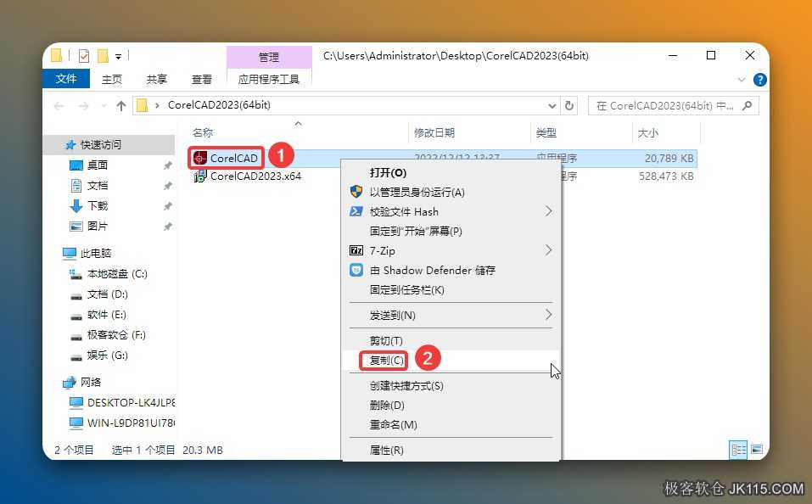This screenshot has height=504, width=812.
Task: Go forward with the right arrow
Action: pos(83,106)
